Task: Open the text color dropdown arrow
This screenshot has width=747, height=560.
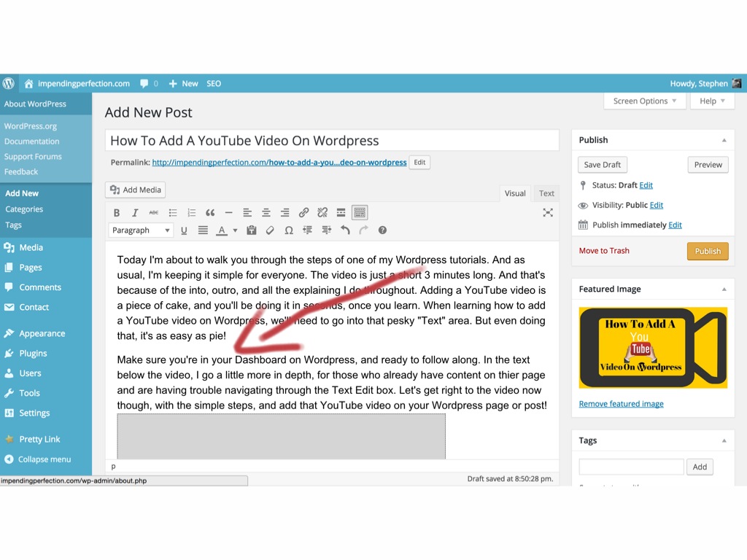Action: pyautogui.click(x=235, y=230)
